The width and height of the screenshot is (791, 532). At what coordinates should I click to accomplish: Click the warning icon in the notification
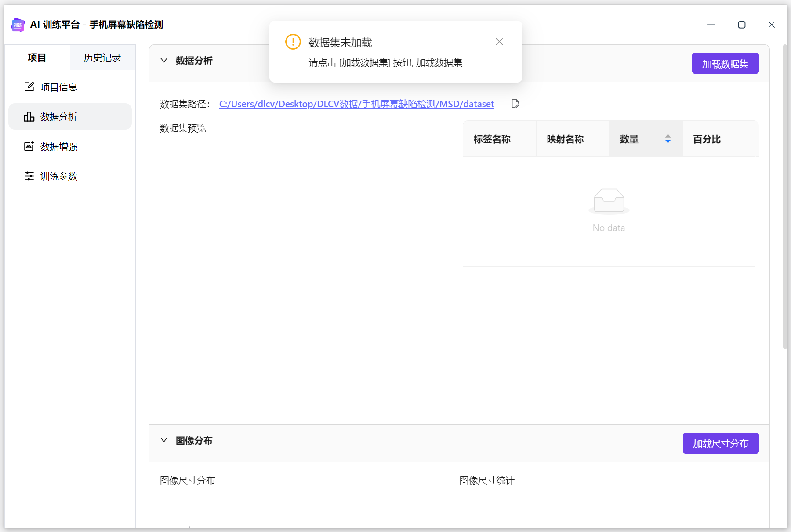293,42
